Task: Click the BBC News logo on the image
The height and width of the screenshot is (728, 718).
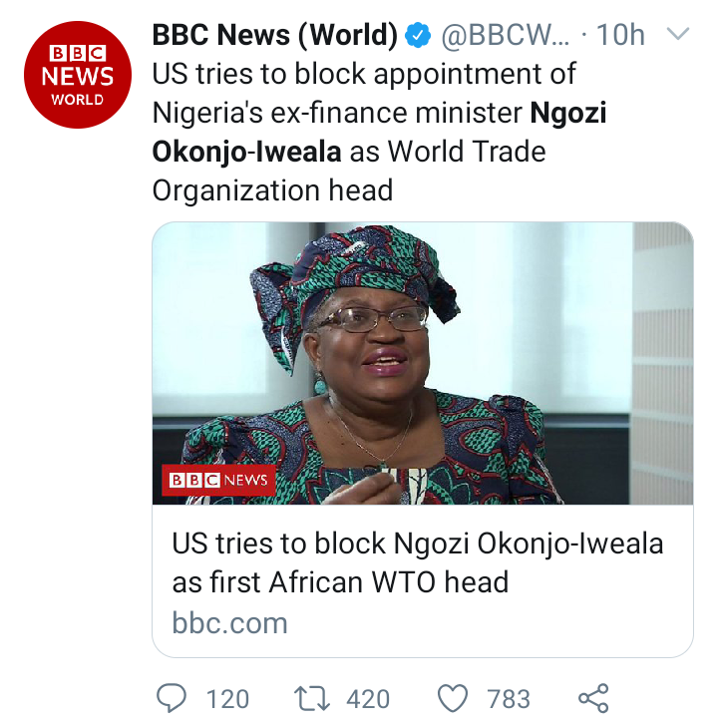Action: 218,480
